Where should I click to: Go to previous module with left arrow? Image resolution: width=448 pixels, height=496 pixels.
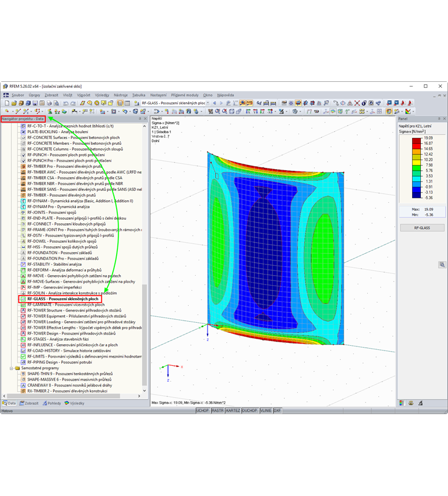[215, 103]
